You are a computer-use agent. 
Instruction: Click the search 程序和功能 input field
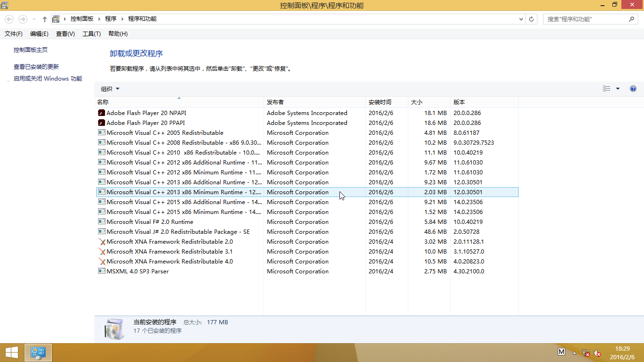(x=586, y=19)
